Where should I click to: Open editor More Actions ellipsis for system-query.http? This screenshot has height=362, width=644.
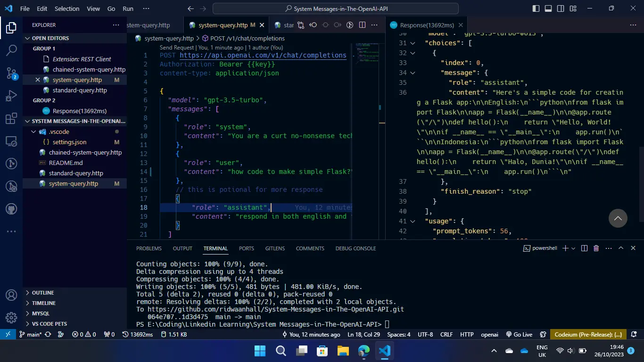pyautogui.click(x=374, y=25)
